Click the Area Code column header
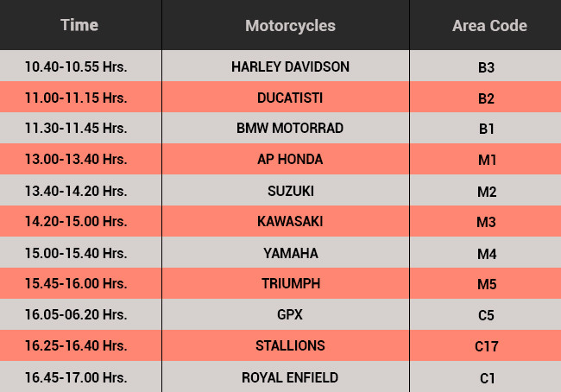This screenshot has width=561, height=392. click(489, 26)
